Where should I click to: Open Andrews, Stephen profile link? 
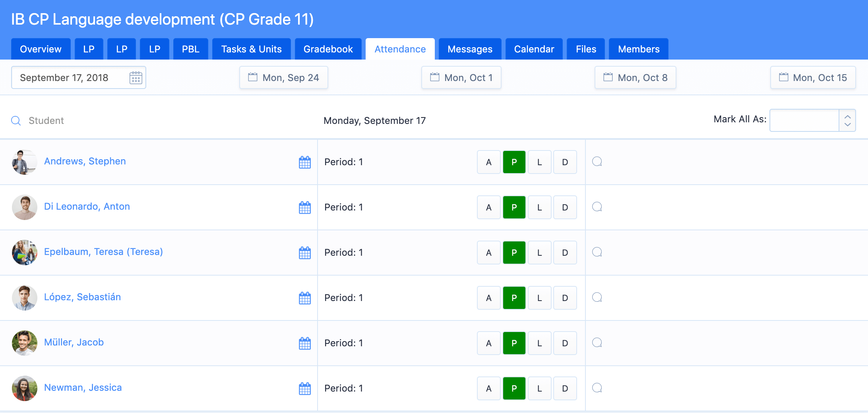point(85,161)
